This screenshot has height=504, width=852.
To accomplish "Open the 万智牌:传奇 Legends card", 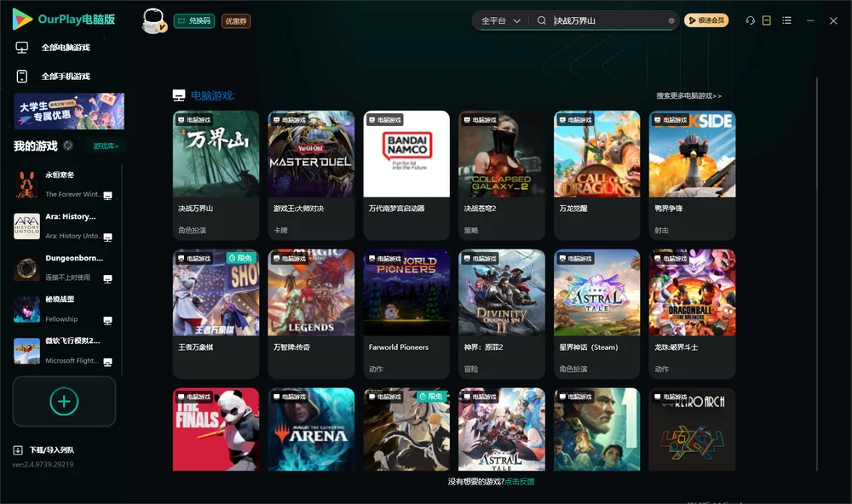I will tap(311, 313).
